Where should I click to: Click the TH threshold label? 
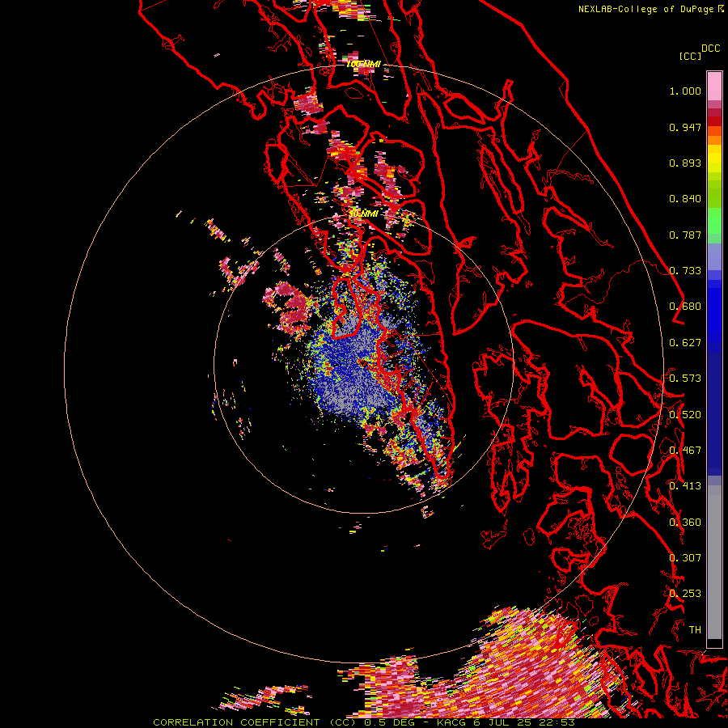[695, 630]
